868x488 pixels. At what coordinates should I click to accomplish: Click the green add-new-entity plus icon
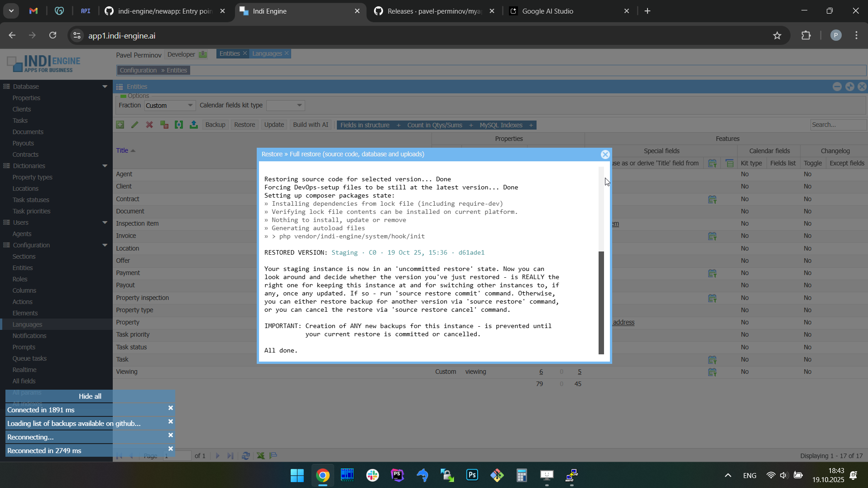click(x=120, y=125)
